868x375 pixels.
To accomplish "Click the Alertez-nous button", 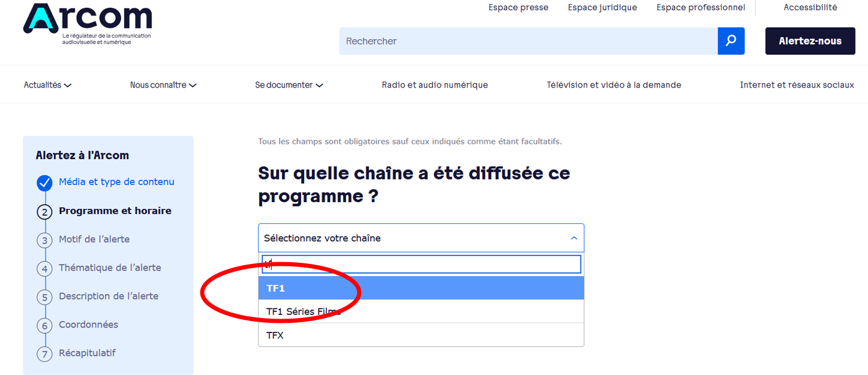I will pyautogui.click(x=810, y=41).
